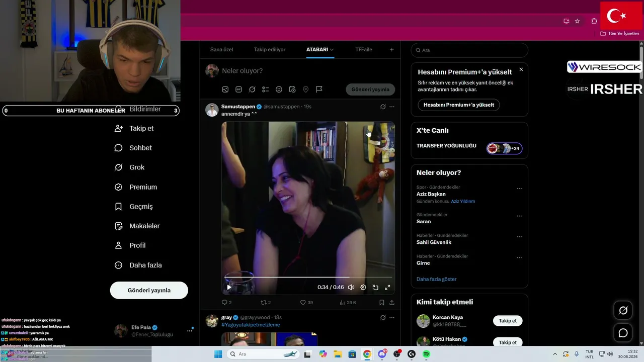This screenshot has width=644, height=362.
Task: View analytics of Samustappen's post
Action: pyautogui.click(x=348, y=303)
